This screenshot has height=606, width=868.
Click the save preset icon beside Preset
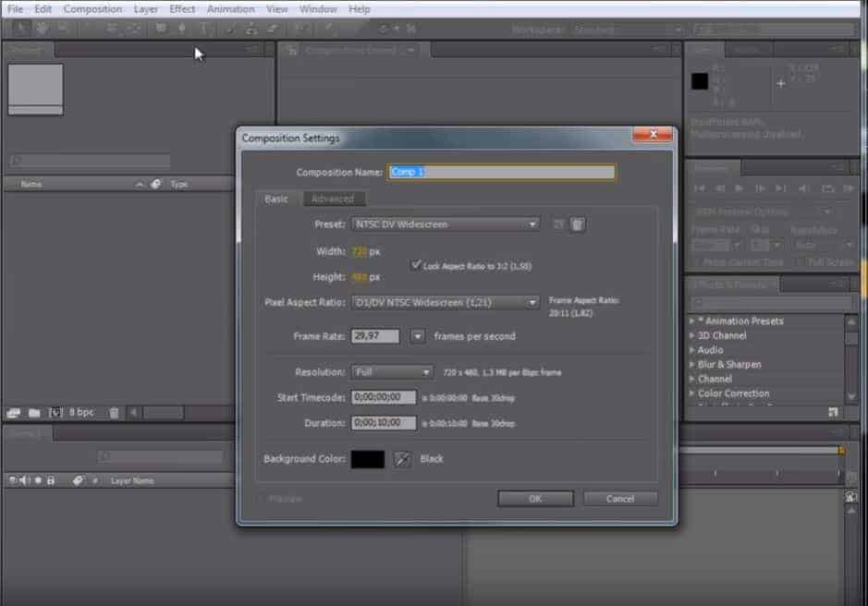click(558, 224)
